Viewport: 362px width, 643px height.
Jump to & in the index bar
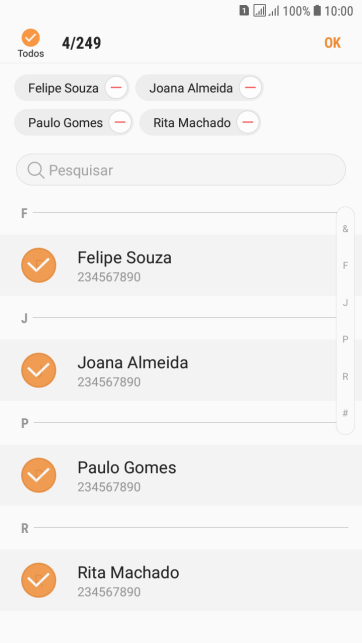(x=345, y=229)
